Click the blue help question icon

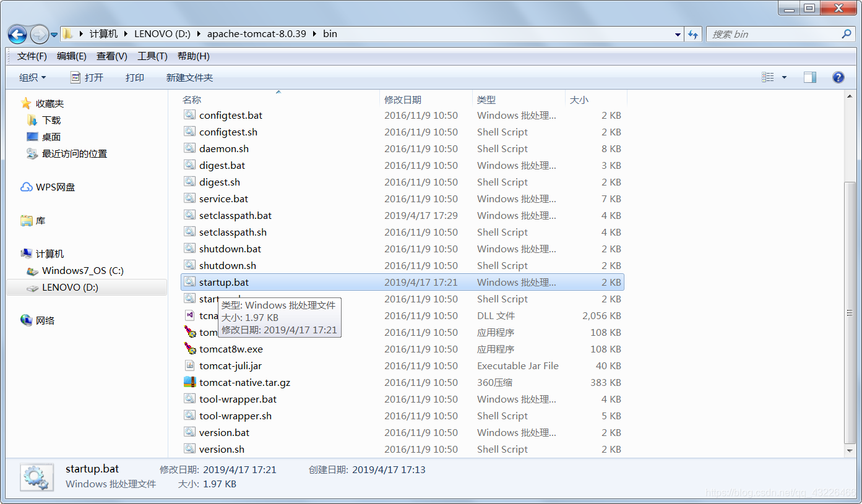click(838, 77)
